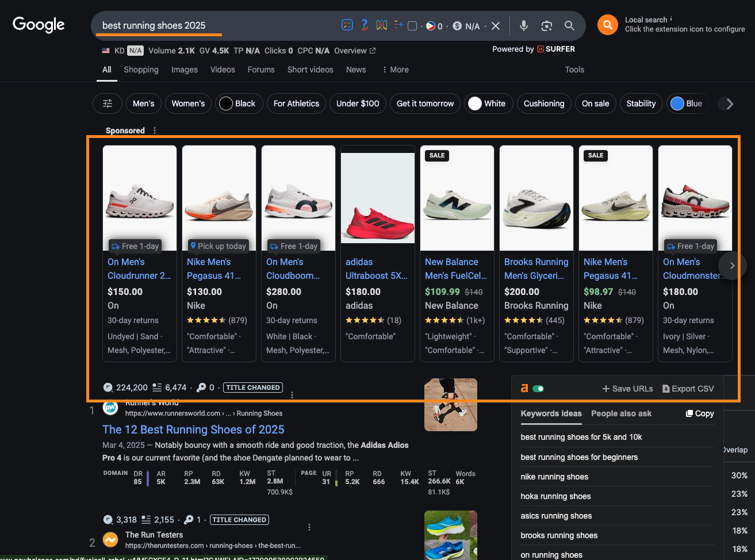Viewport: 755px width, 560px height.
Task: Select the Men's filter chip
Action: [x=144, y=103]
